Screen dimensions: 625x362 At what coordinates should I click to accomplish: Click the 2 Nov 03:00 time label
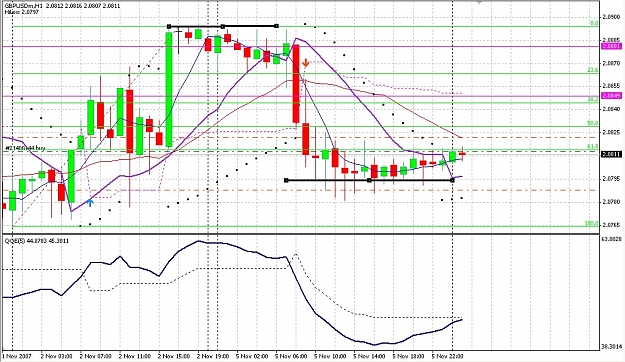pyautogui.click(x=56, y=356)
